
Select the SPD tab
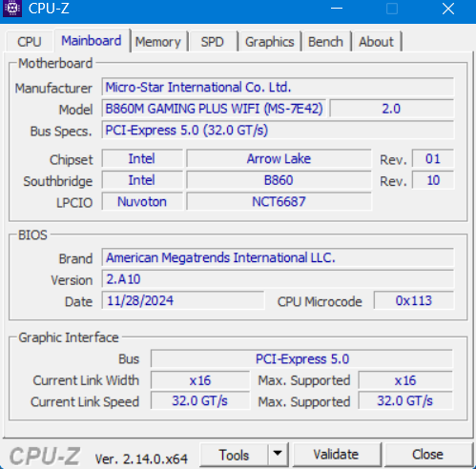click(x=213, y=42)
